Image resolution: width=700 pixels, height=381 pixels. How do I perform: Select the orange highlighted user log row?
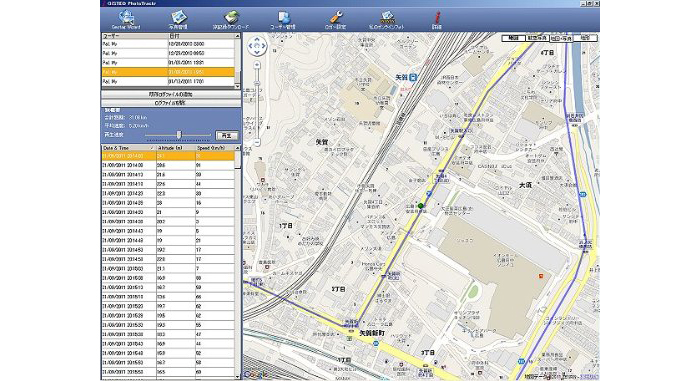168,72
